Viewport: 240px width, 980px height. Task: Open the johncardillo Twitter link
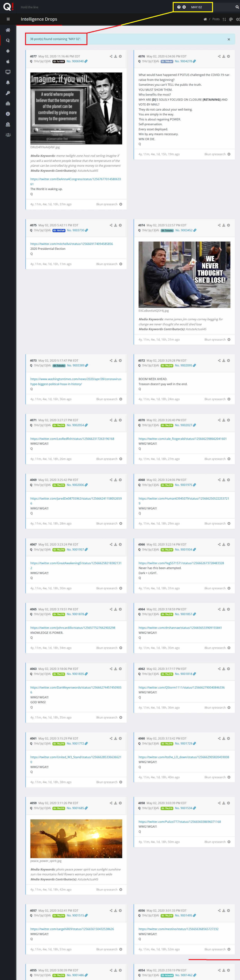pos(73,628)
